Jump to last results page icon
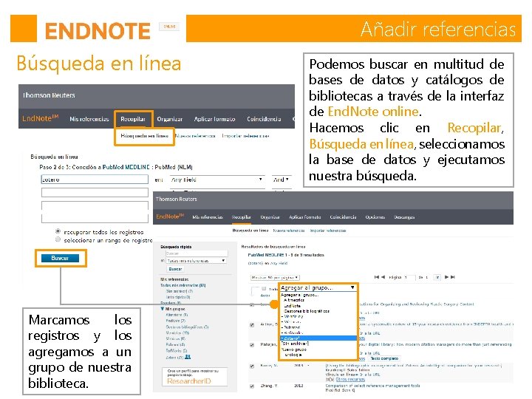Viewport: 532px width, 399px height. [x=453, y=277]
